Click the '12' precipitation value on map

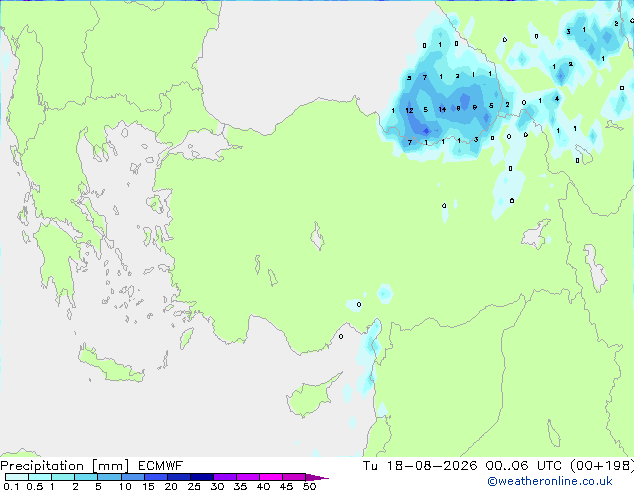(409, 110)
